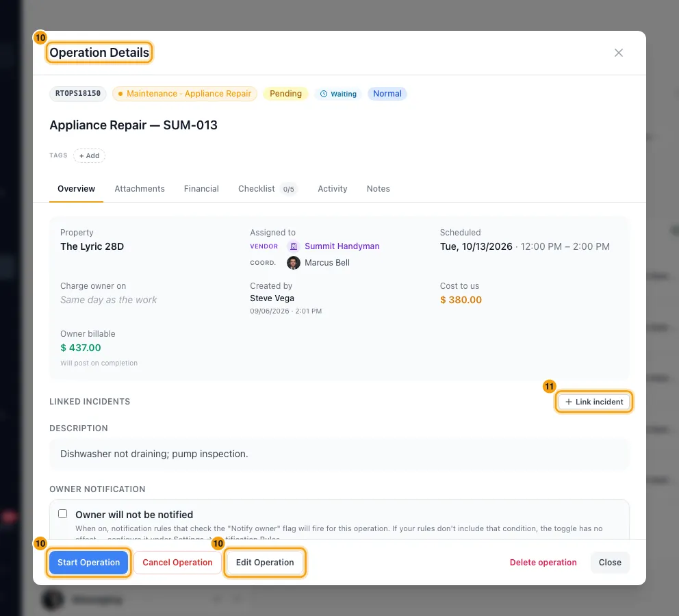Click the LINKED INCIDENTS heading

point(90,402)
